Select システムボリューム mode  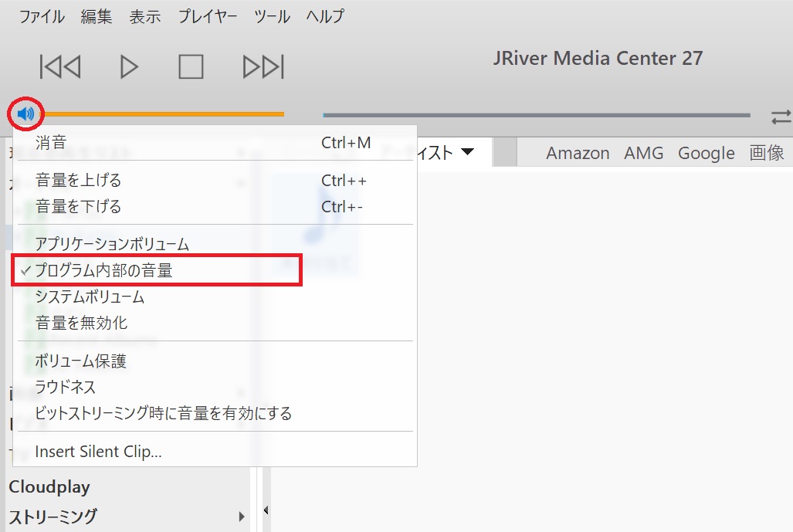pyautogui.click(x=215, y=296)
